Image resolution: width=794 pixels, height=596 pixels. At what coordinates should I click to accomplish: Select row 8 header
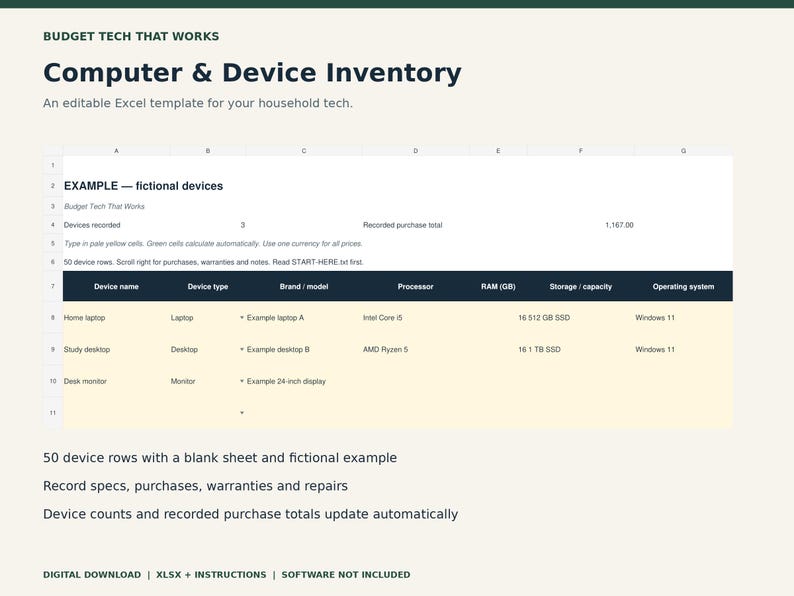(x=53, y=317)
